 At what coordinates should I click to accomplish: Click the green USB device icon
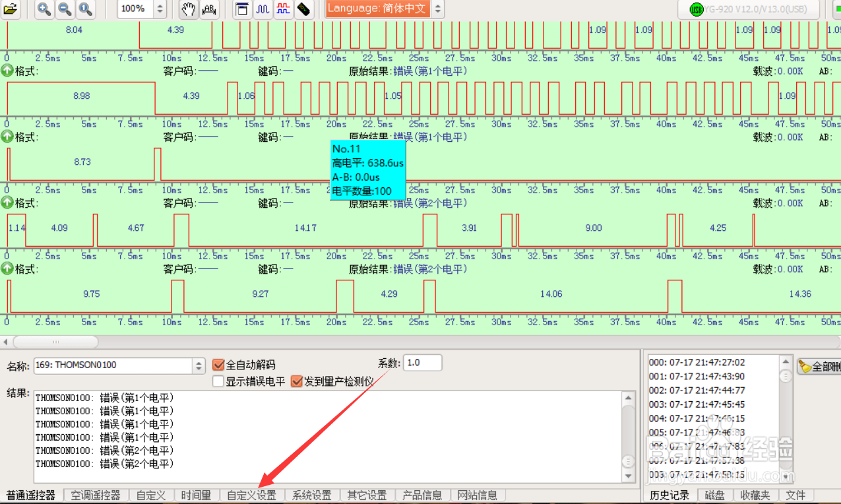(696, 9)
